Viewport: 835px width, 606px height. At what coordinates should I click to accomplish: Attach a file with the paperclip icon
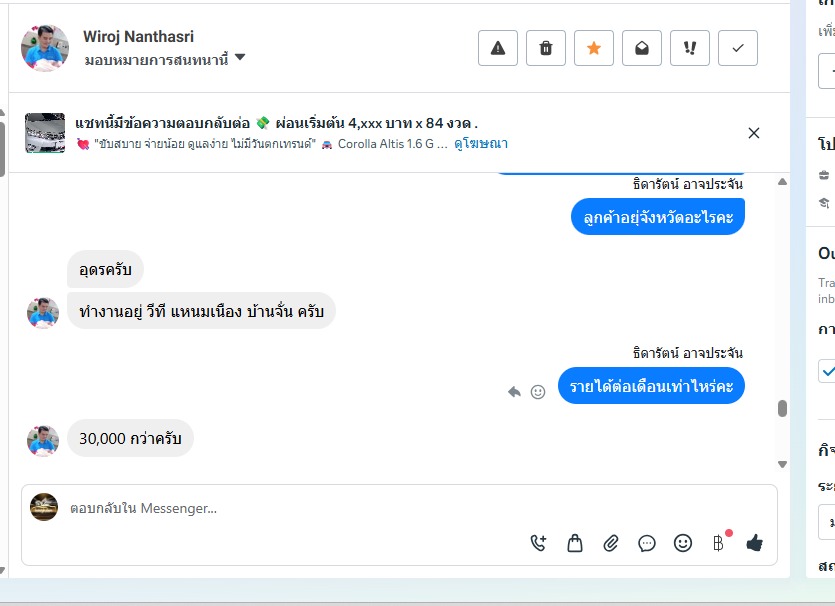tap(611, 543)
